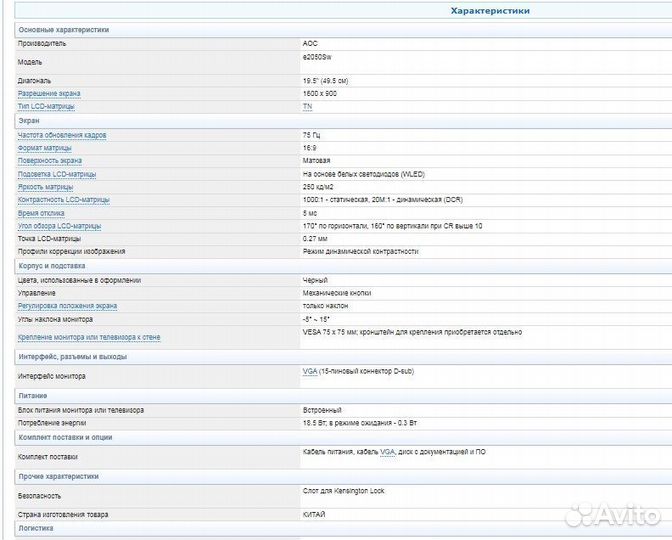Click the manufacturer value 'AOC'

click(x=310, y=43)
